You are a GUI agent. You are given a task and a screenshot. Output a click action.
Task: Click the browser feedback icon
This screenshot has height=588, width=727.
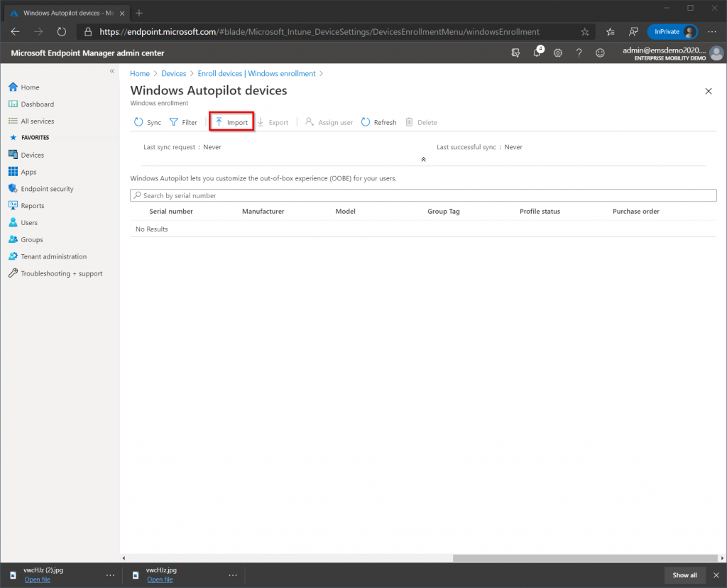633,31
